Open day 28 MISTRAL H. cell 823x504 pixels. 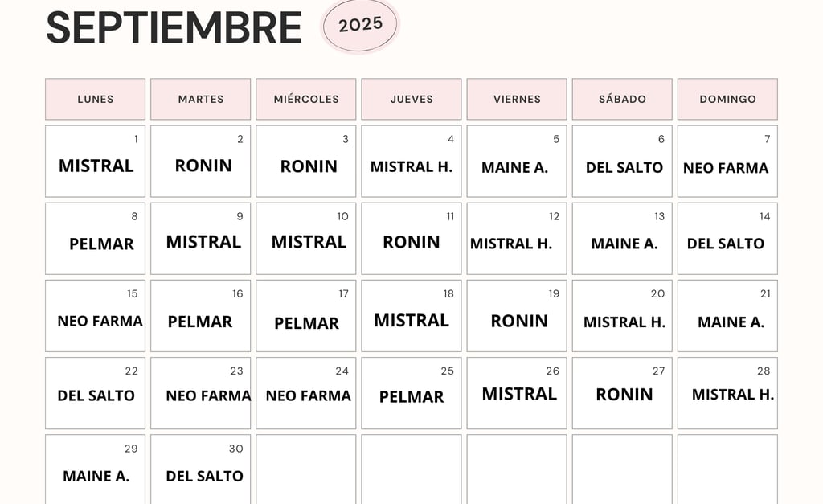pos(727,393)
